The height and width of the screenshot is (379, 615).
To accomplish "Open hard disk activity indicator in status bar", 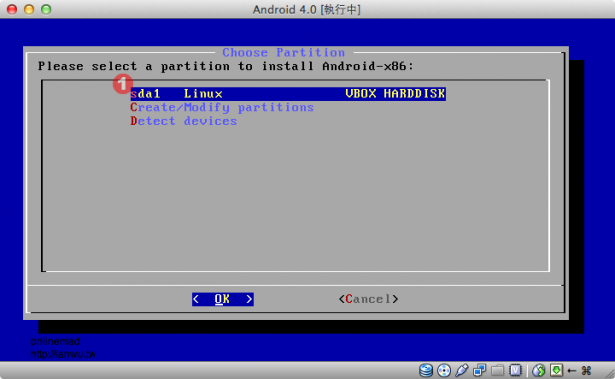I will tap(426, 370).
